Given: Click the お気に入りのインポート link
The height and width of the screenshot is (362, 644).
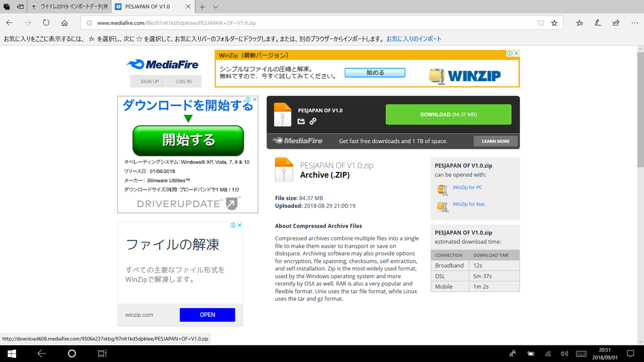Looking at the screenshot, I should (414, 39).
